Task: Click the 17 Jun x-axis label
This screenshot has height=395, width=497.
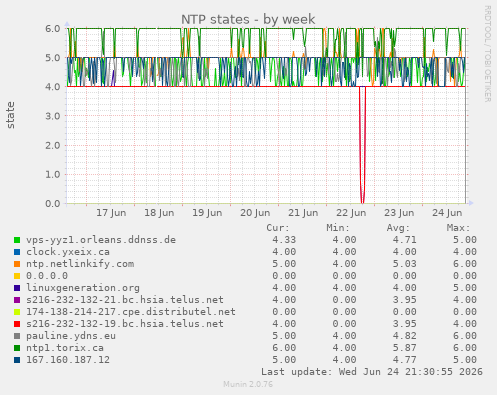Action: pos(111,213)
